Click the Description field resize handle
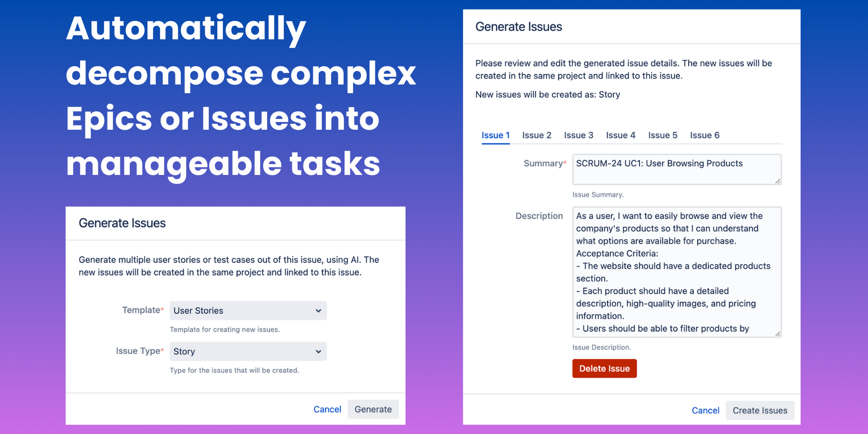Image resolution: width=868 pixels, height=434 pixels. 778,334
